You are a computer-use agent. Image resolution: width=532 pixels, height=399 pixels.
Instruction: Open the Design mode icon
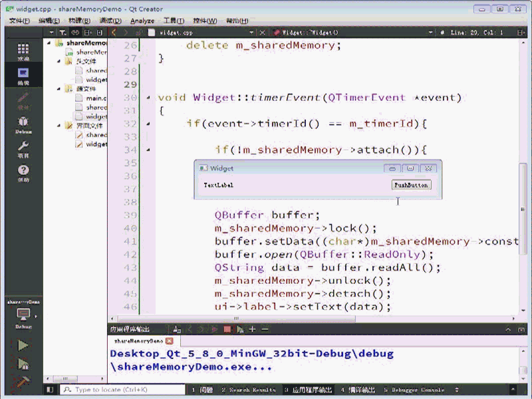[23, 98]
